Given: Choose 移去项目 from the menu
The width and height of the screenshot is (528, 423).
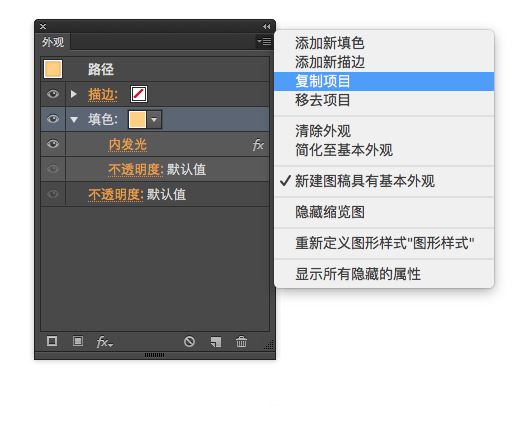Looking at the screenshot, I should click(x=384, y=100).
